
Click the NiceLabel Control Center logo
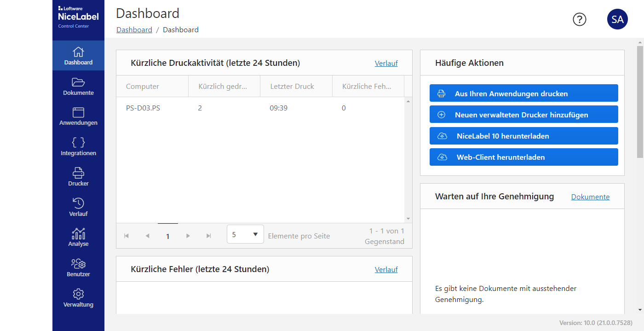[78, 17]
